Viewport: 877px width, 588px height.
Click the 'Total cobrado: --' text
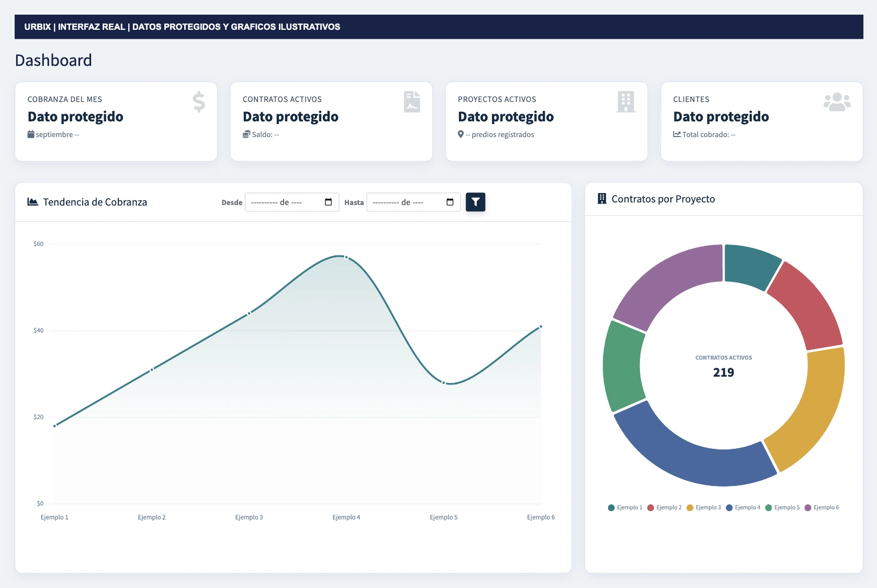click(x=709, y=134)
